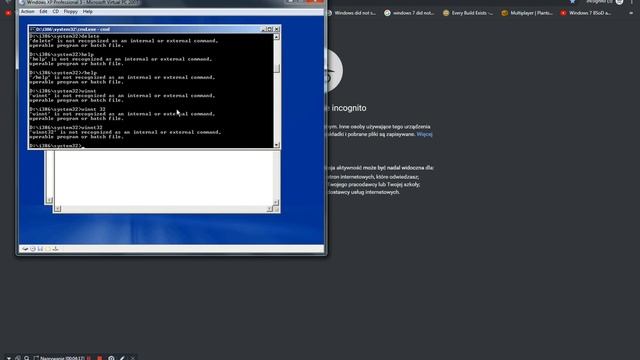Click the network adapter icon in Virtual PC status bar

point(56,249)
